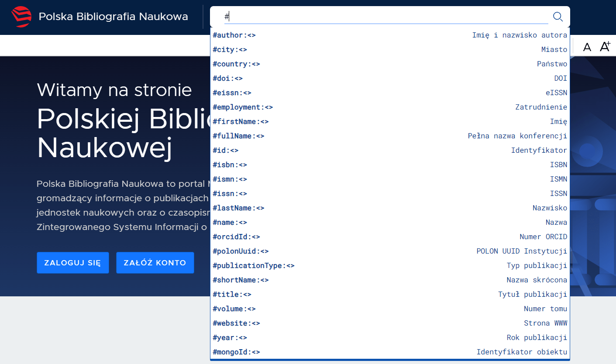Viewport: 616px width, 364px height.
Task: Reset font size with the A icon
Action: tap(587, 47)
